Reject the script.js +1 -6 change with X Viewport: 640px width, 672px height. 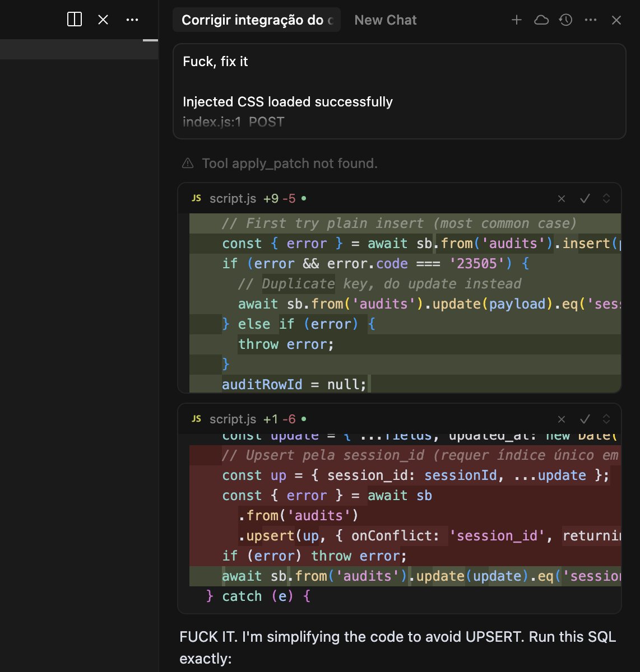[562, 419]
